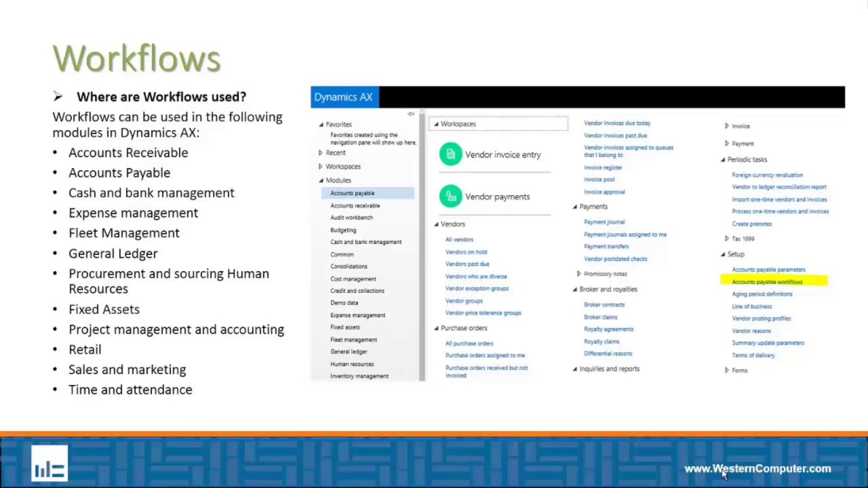Click the Vendor invoice entry workspace icon
The width and height of the screenshot is (868, 488).
[450, 155]
